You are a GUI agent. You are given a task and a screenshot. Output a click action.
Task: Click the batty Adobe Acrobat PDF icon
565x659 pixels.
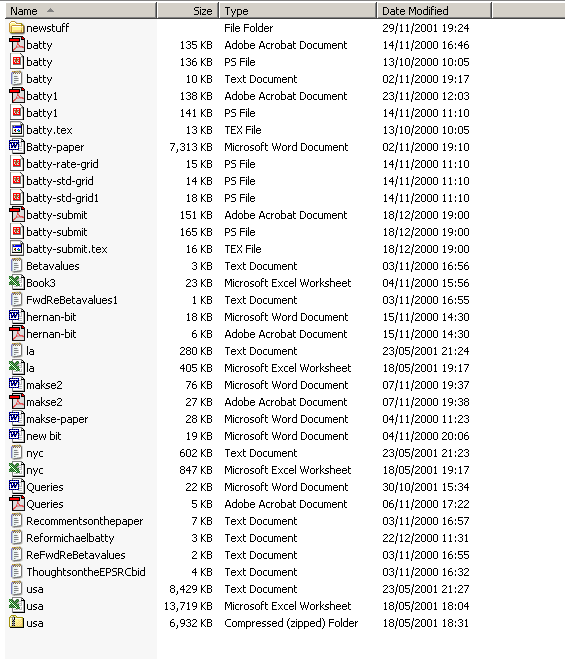16,45
